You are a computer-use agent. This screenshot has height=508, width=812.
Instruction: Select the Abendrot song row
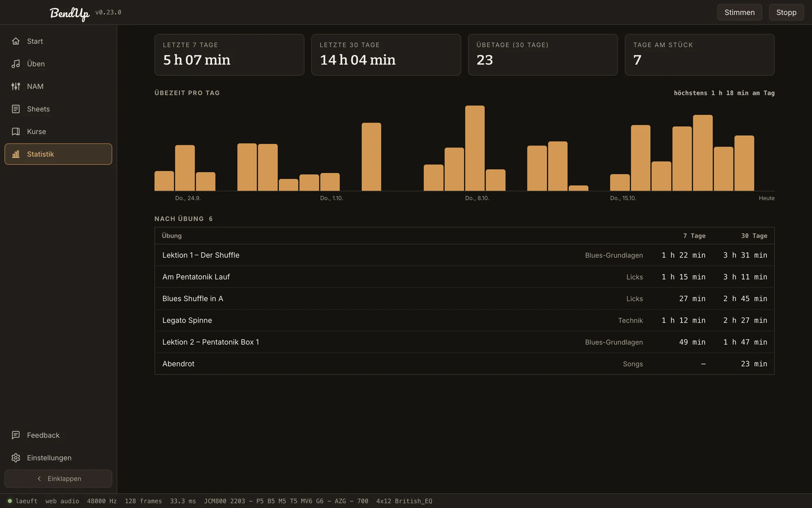pyautogui.click(x=464, y=364)
